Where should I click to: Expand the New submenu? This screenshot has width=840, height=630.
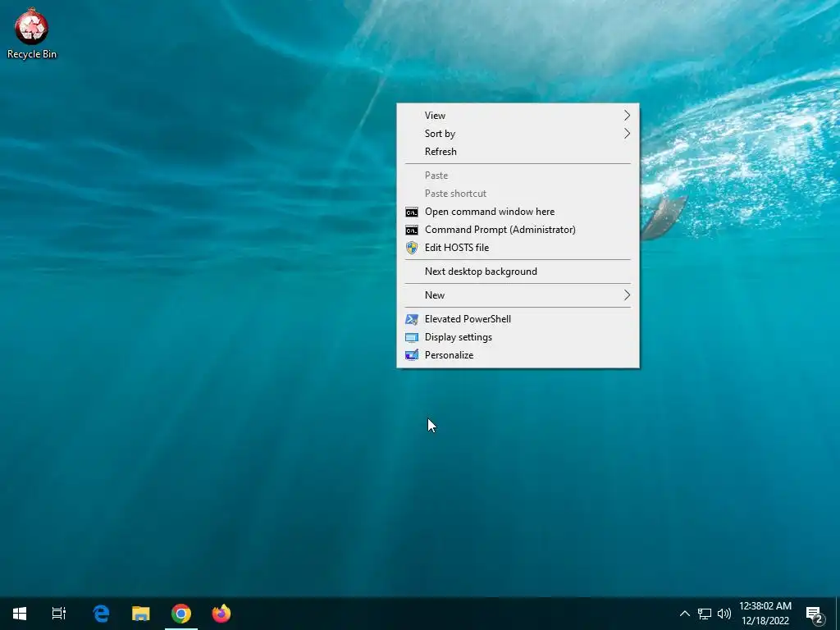518,295
